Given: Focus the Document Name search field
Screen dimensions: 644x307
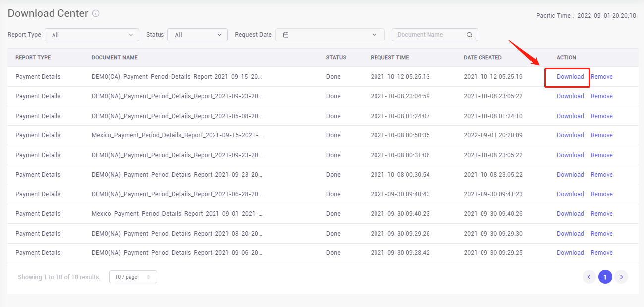Looking at the screenshot, I should point(435,35).
